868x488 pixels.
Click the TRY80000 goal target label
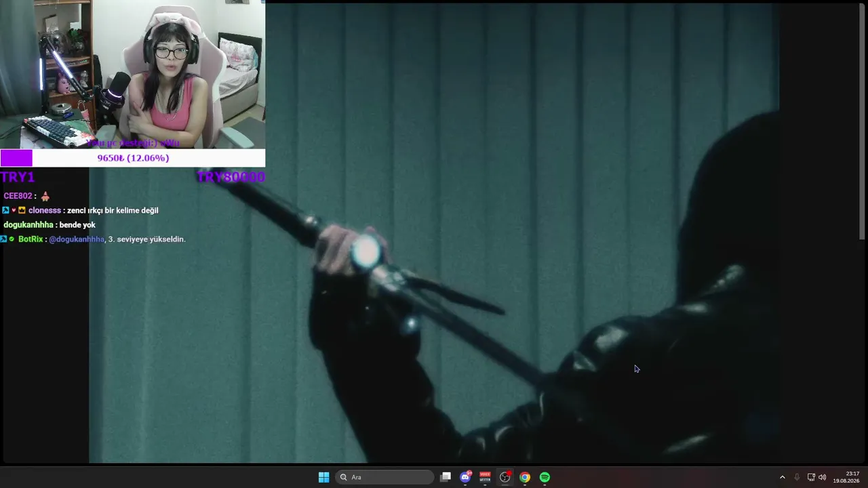click(x=231, y=177)
